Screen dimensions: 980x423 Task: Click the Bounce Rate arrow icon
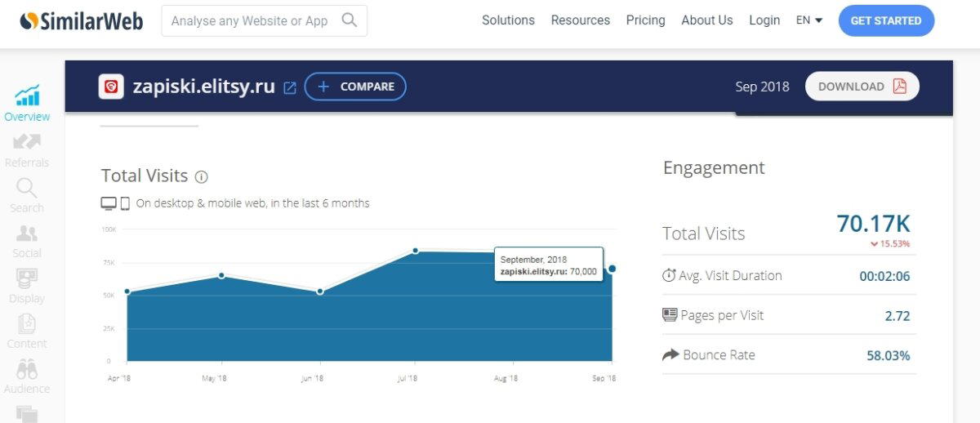coord(670,354)
